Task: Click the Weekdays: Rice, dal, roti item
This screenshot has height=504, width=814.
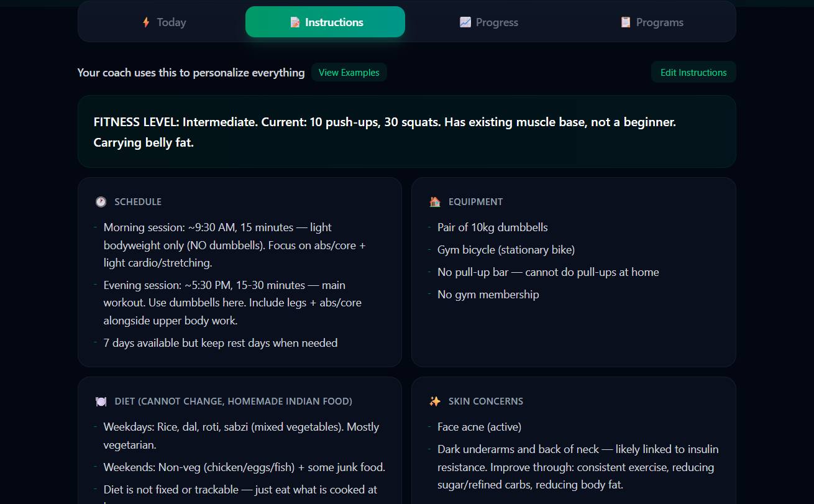Action: [241, 436]
